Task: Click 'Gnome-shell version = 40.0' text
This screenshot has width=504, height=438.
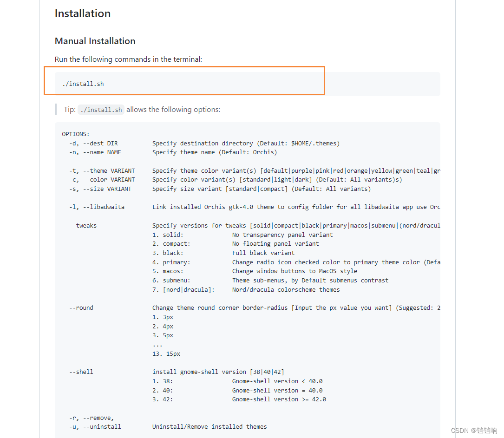Action: (x=277, y=391)
